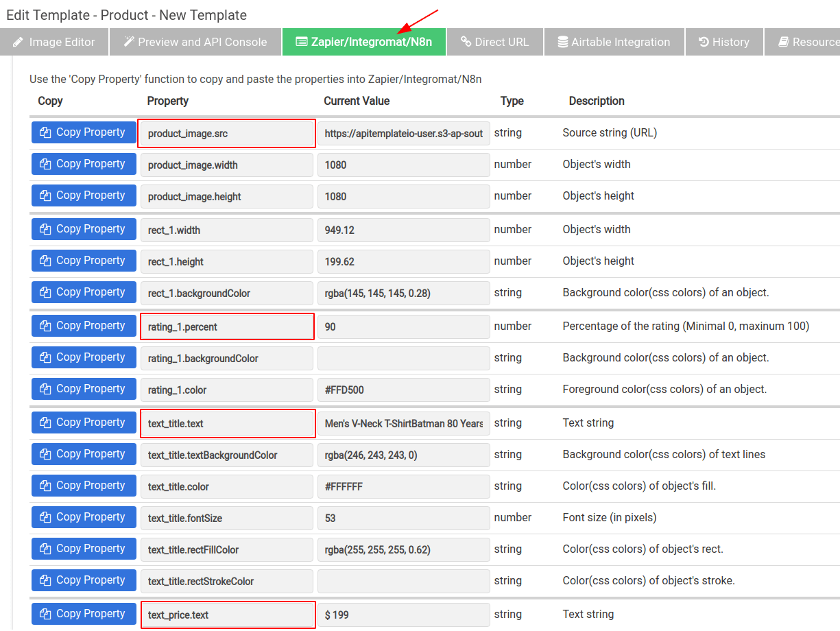Click the rect_1.backgroundColor property field
840x631 pixels.
[x=227, y=294]
